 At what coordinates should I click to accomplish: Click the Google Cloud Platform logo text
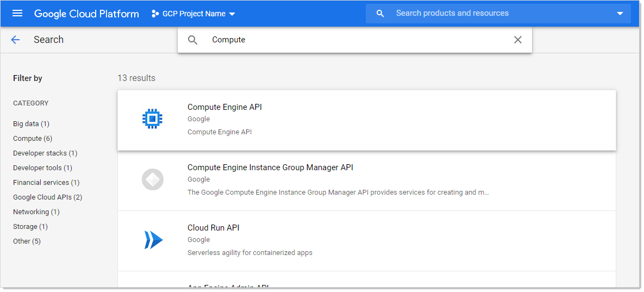coord(86,14)
